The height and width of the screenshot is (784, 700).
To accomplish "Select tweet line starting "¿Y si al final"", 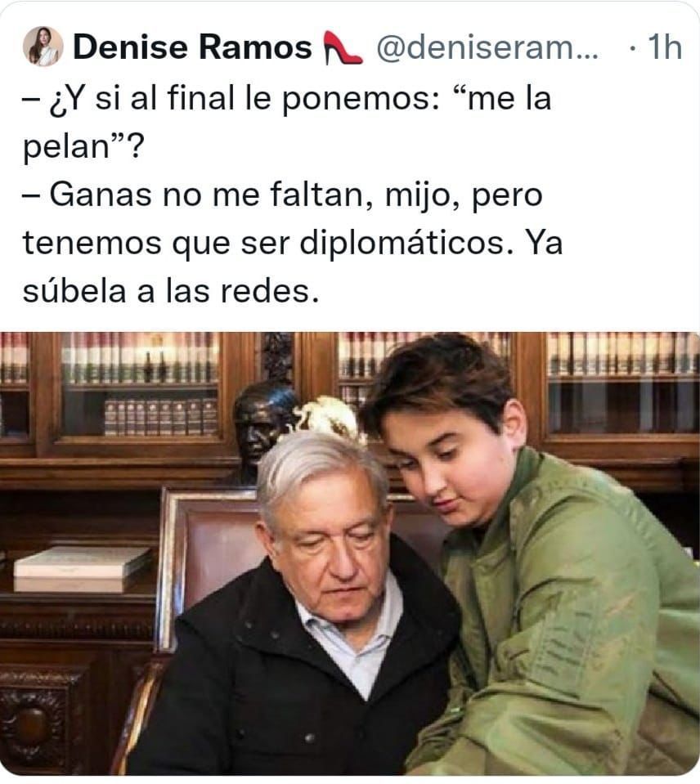I will 287,98.
